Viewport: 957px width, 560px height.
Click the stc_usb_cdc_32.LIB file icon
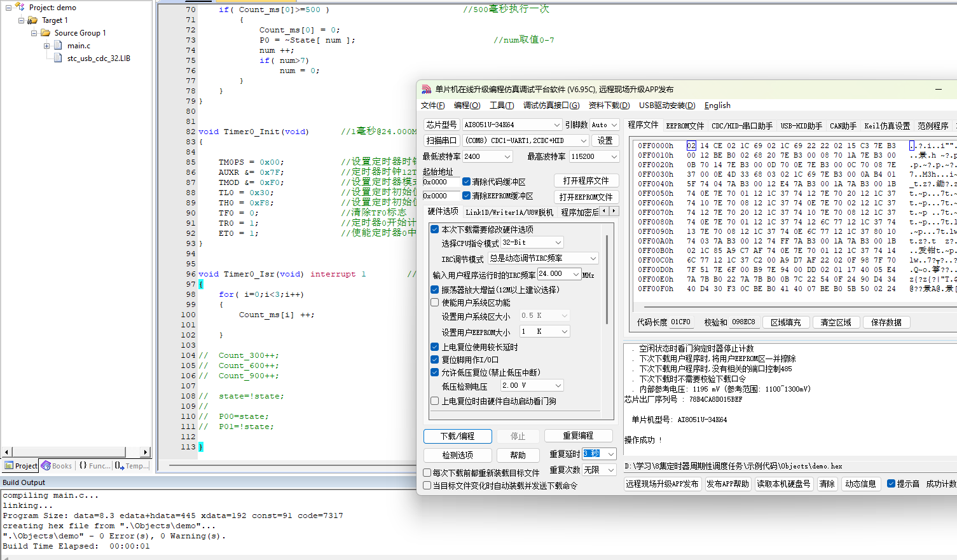coord(58,58)
